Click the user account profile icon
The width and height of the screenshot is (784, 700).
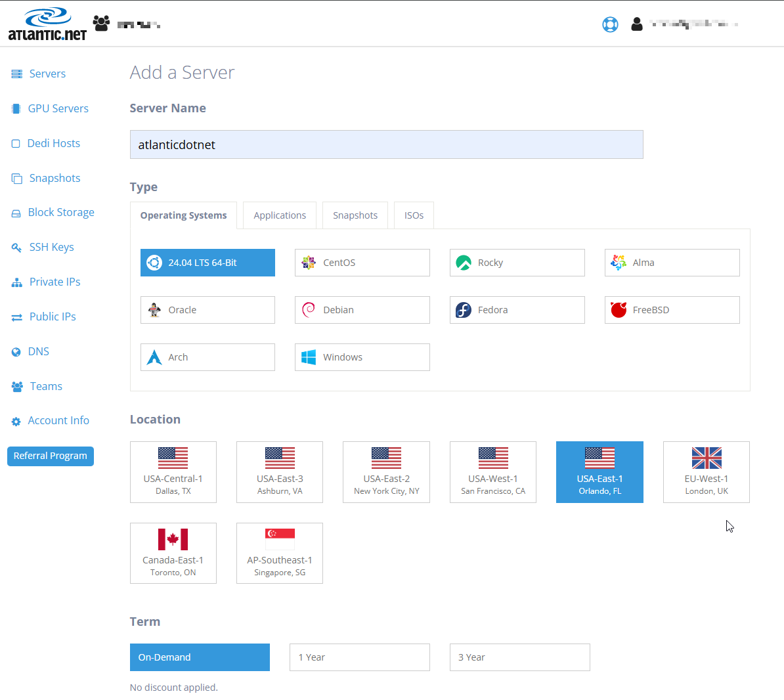[x=636, y=25]
